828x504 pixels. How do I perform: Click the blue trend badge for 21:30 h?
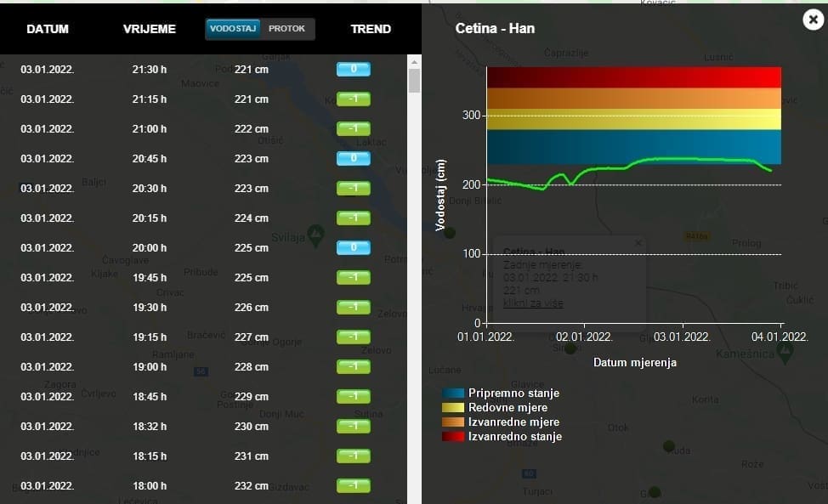pos(353,70)
